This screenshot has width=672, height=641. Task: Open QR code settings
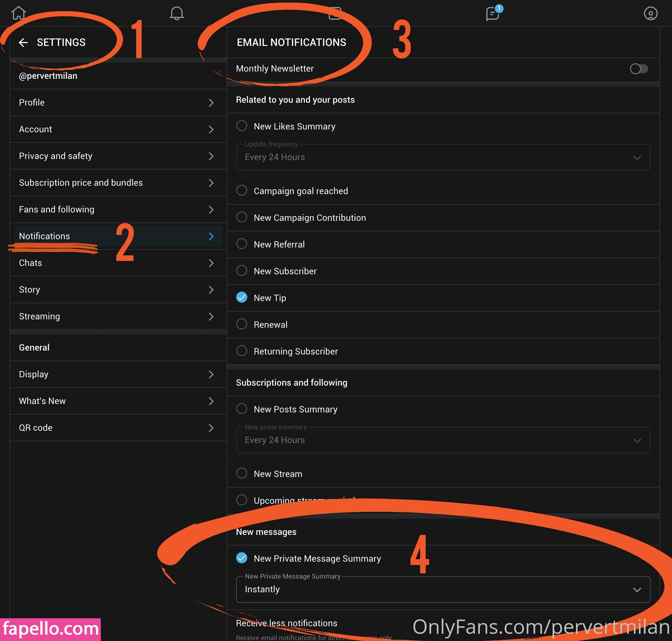118,428
